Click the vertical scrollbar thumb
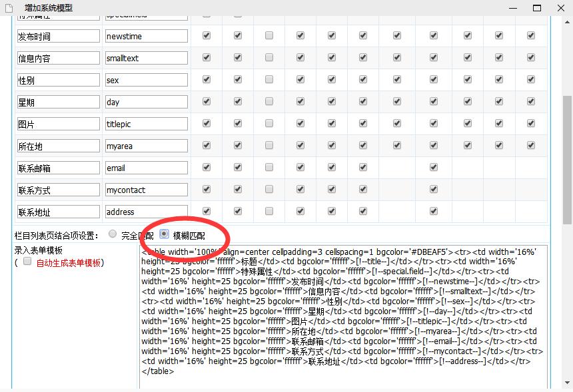The image size is (573, 392). (567, 160)
